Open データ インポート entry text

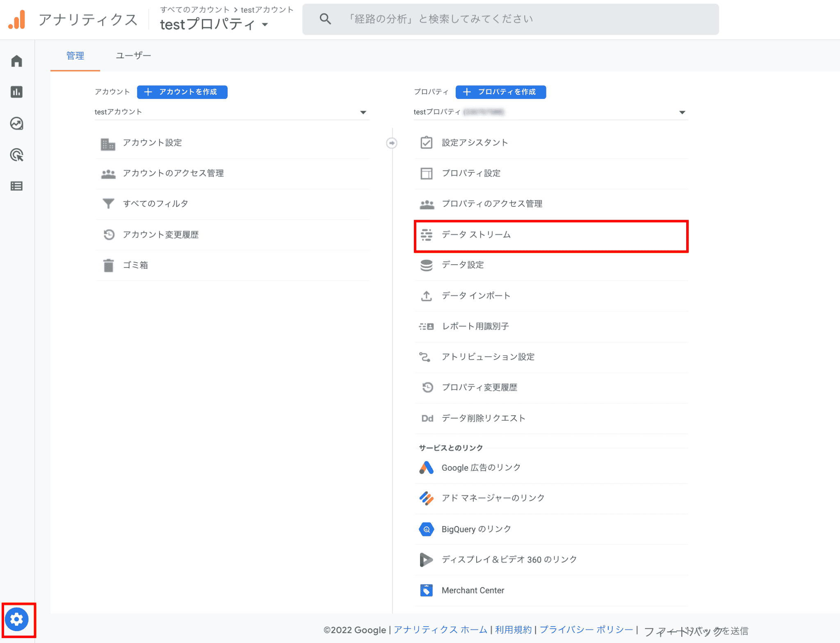pyautogui.click(x=476, y=296)
